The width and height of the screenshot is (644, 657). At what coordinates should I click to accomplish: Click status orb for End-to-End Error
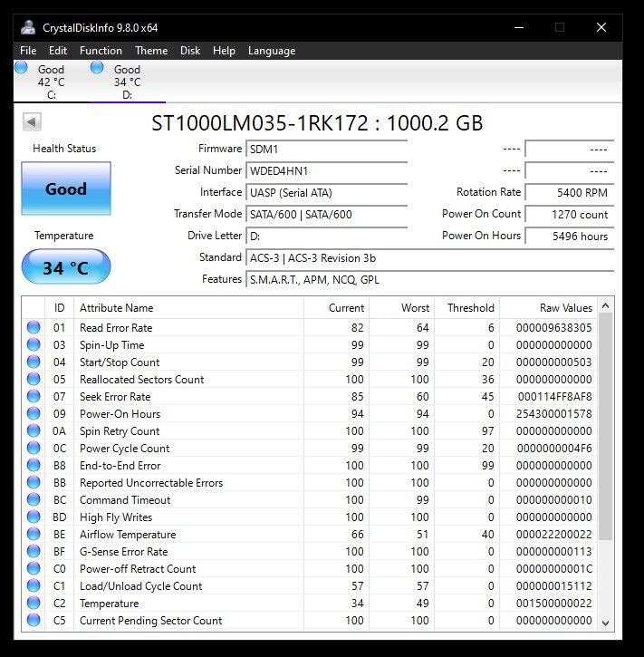click(x=34, y=465)
